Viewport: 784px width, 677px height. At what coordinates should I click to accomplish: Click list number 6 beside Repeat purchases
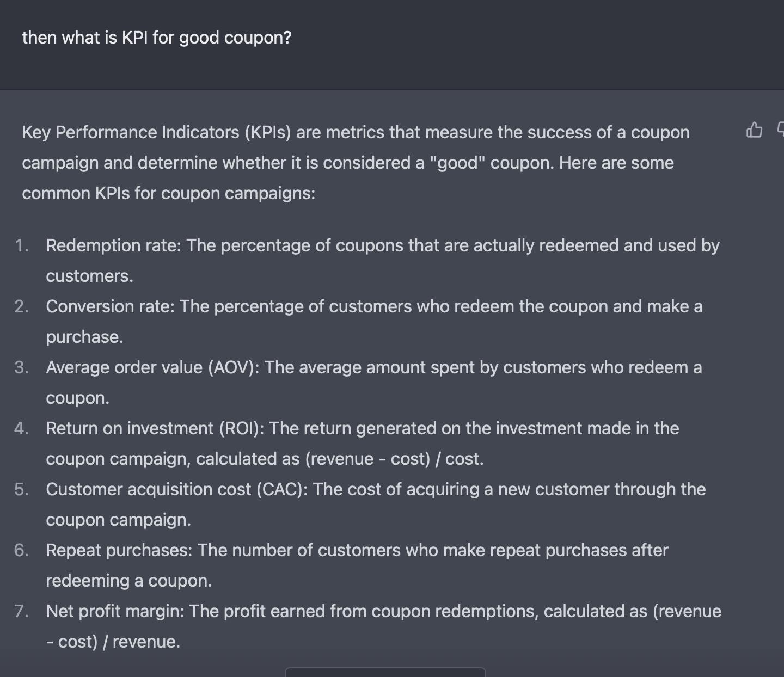click(x=22, y=550)
